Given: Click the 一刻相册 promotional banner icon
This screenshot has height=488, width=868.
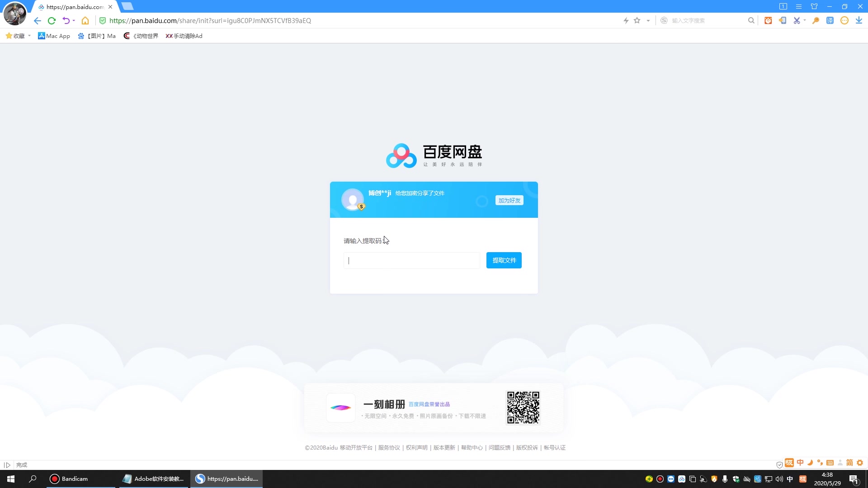Looking at the screenshot, I should tap(341, 408).
